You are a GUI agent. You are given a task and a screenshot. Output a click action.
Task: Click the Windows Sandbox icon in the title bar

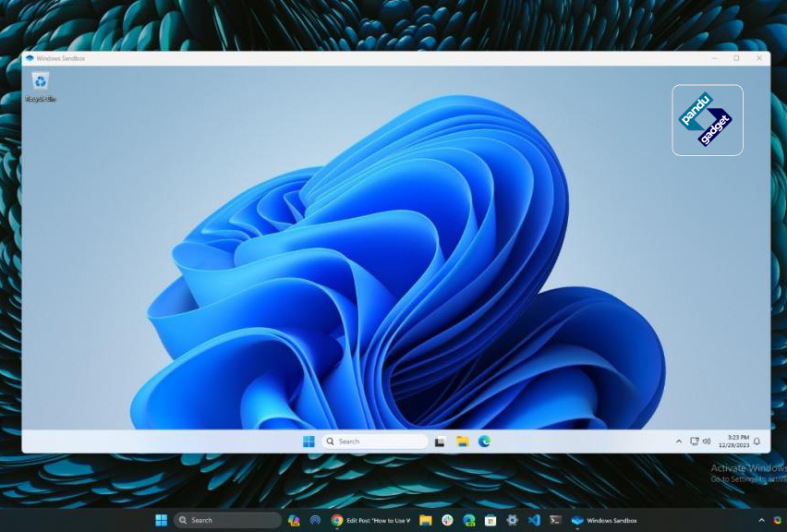[30, 58]
